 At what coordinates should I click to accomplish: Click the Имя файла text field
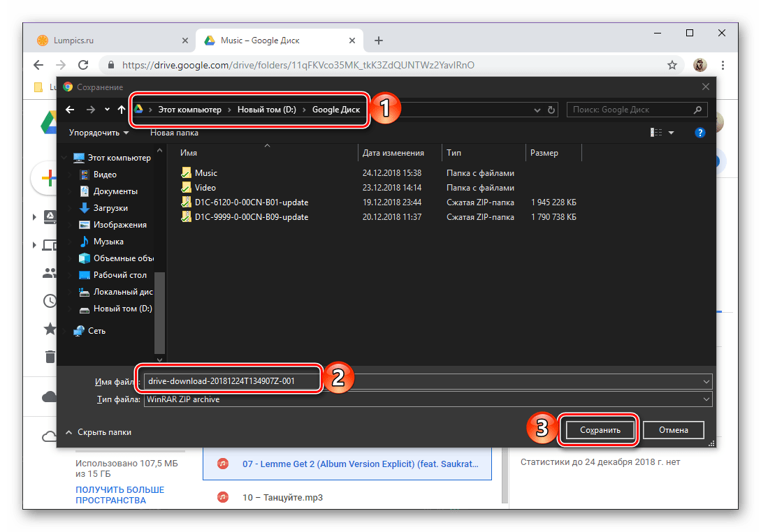426,381
